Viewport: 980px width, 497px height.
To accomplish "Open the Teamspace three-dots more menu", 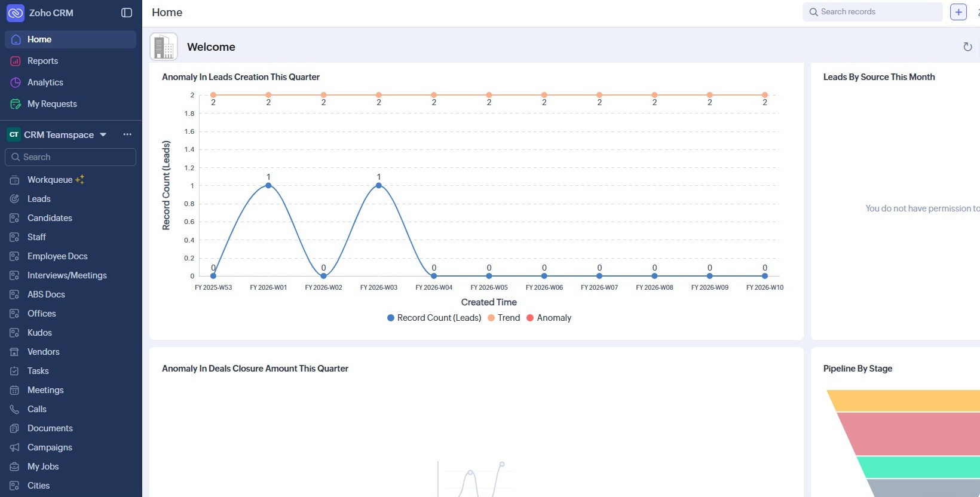I will tap(127, 134).
